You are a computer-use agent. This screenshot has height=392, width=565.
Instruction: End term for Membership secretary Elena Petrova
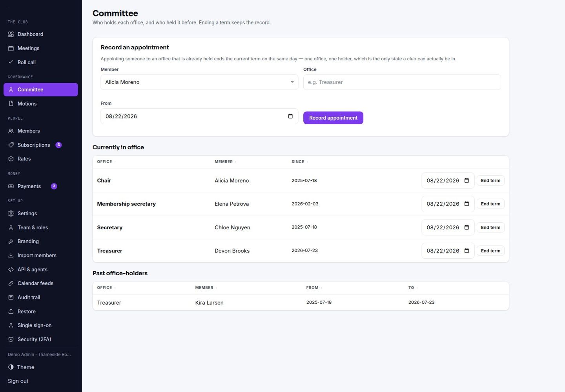(x=490, y=204)
